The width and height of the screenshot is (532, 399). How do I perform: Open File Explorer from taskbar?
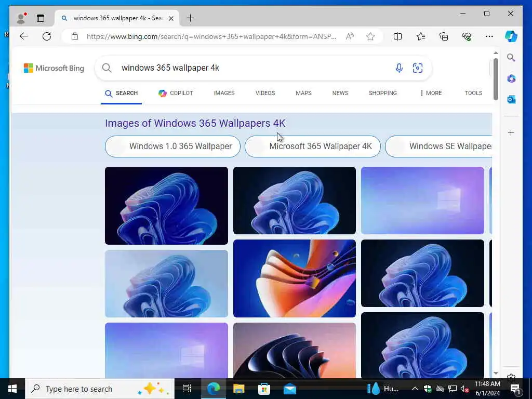pyautogui.click(x=239, y=389)
